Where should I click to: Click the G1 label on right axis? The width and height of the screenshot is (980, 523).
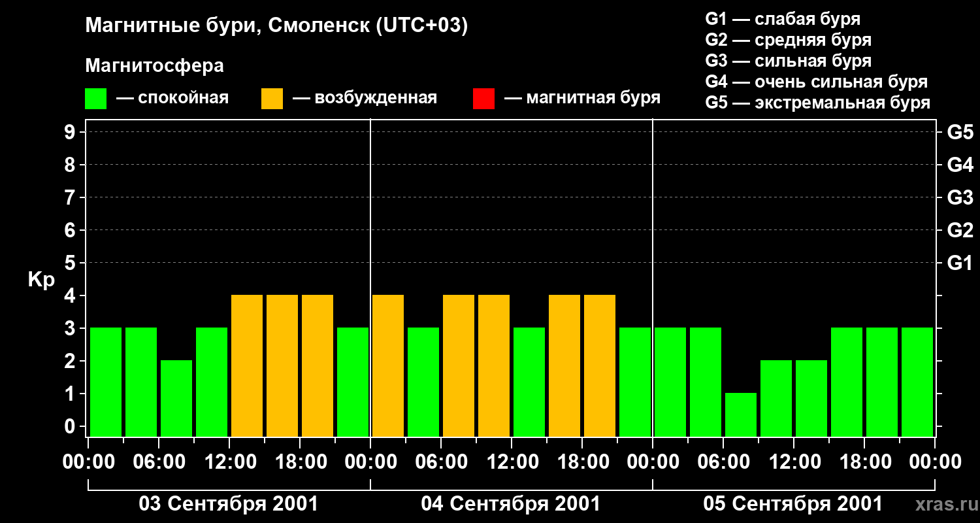(960, 263)
